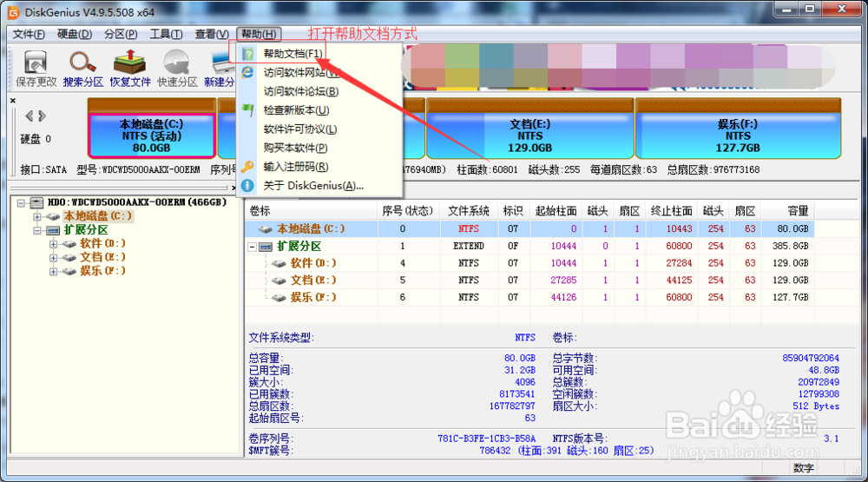Click volume serial 781C-B3FE-1CB3-B58A
Viewport: 868px width, 482px height.
(487, 439)
